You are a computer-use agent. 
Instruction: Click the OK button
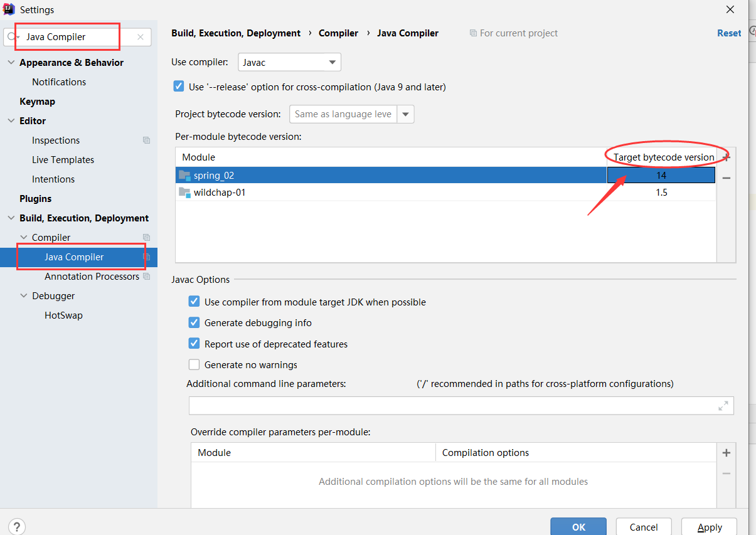tap(578, 527)
